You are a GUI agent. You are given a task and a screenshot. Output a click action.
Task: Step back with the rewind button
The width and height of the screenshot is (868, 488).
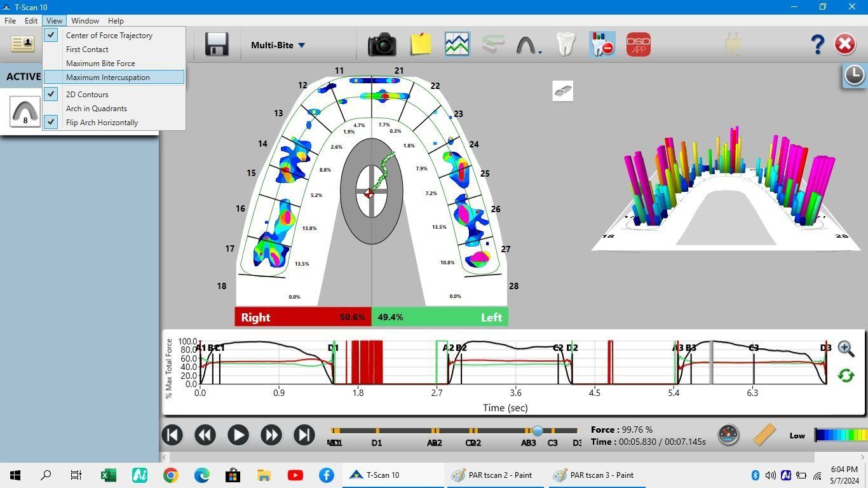[x=205, y=435]
